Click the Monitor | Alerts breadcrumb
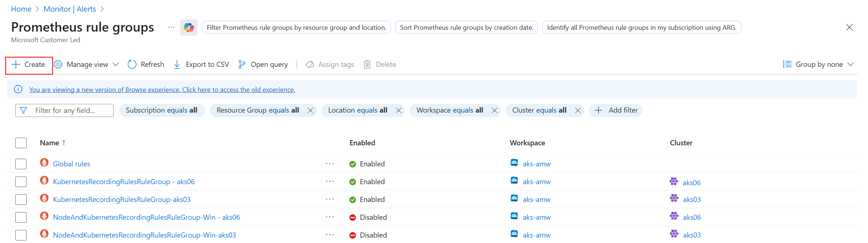868x243 pixels. 70,9
